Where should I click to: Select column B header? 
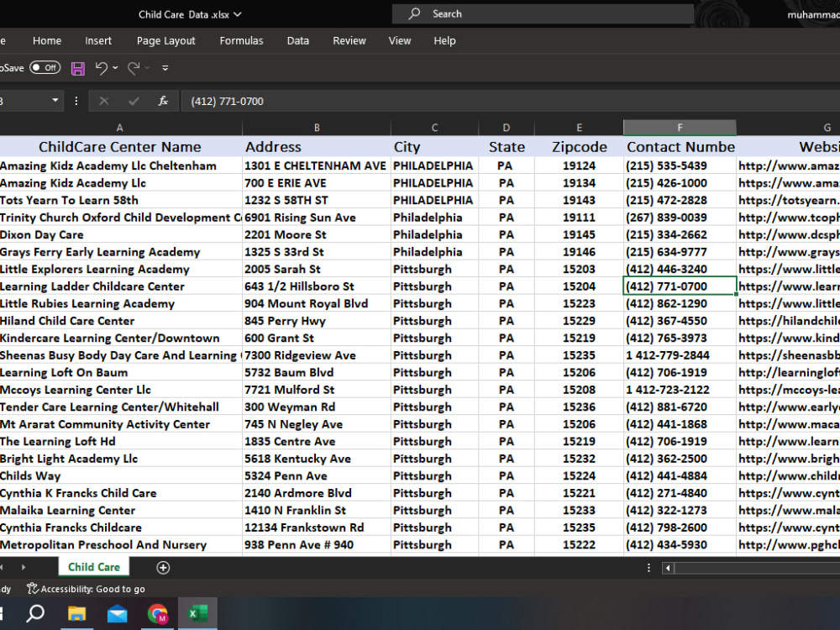pyautogui.click(x=317, y=128)
